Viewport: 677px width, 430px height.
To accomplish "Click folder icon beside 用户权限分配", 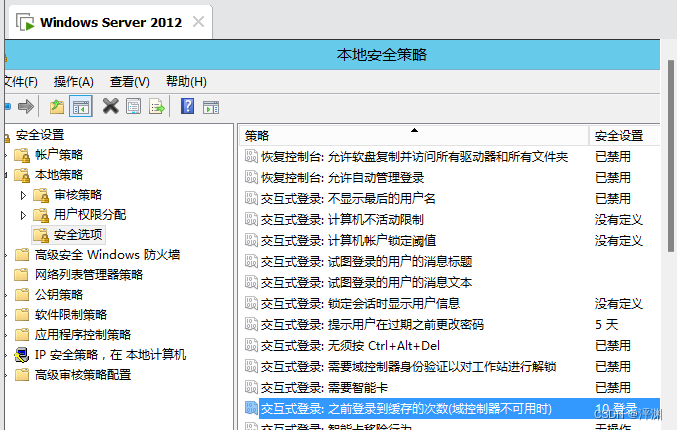I will point(41,215).
